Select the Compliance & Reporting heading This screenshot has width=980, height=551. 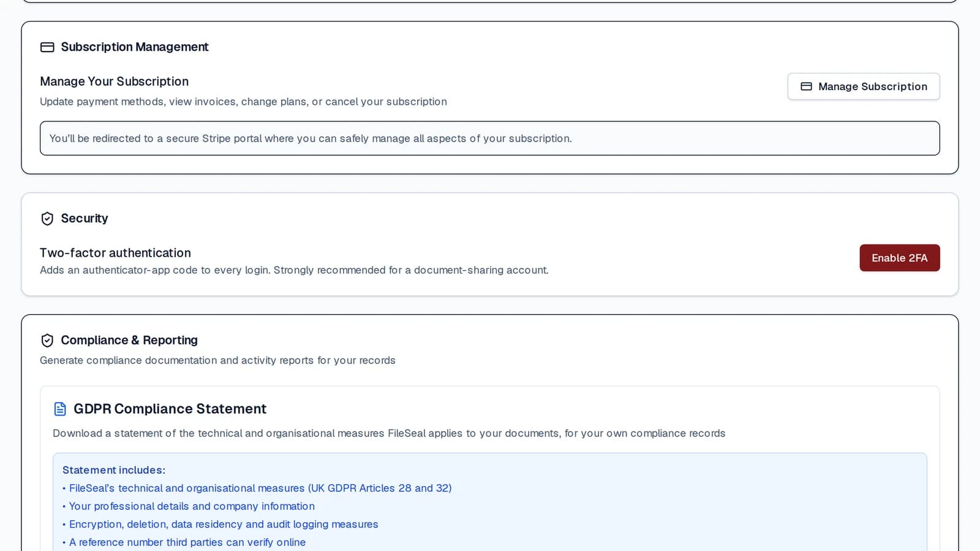tap(129, 340)
